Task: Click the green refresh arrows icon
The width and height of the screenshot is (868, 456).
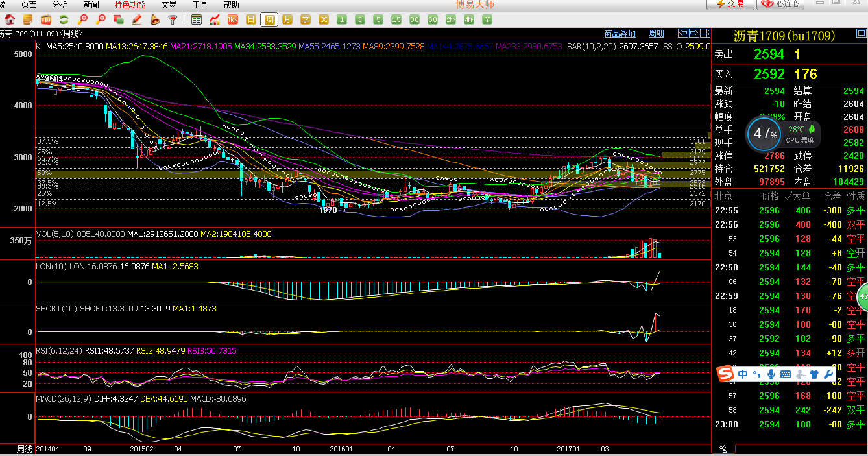Action: [64, 19]
